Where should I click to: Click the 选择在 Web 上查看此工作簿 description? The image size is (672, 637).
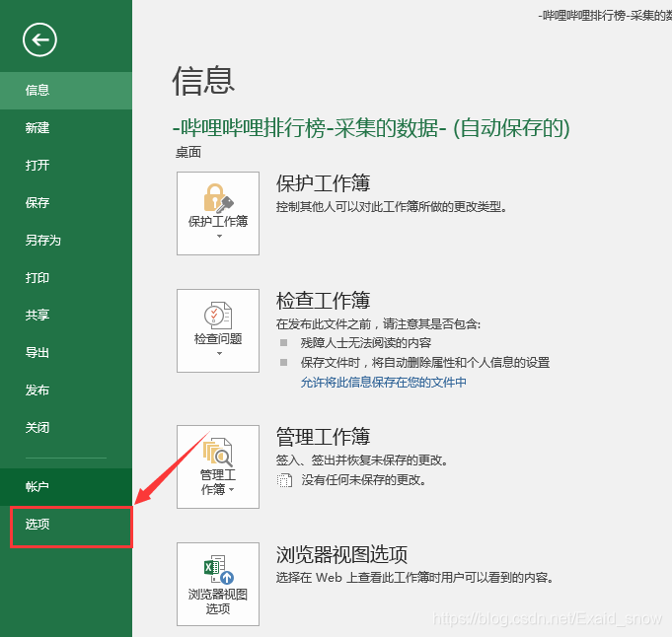point(414,578)
